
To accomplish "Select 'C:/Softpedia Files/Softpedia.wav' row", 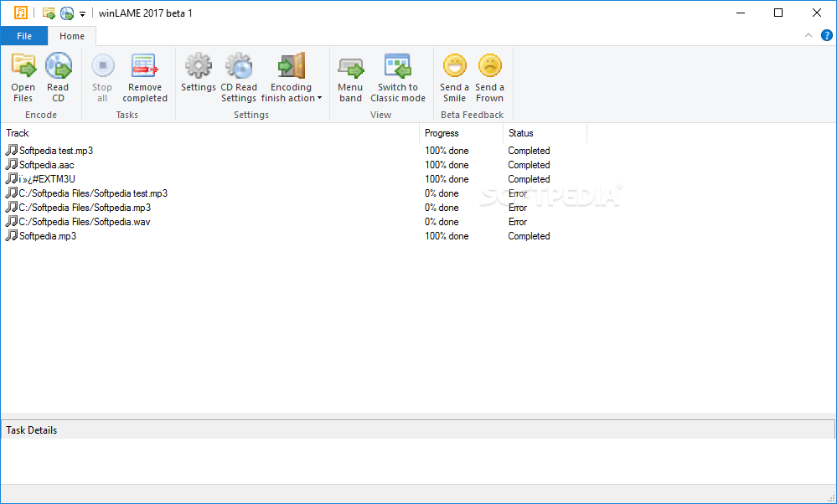I will (293, 222).
